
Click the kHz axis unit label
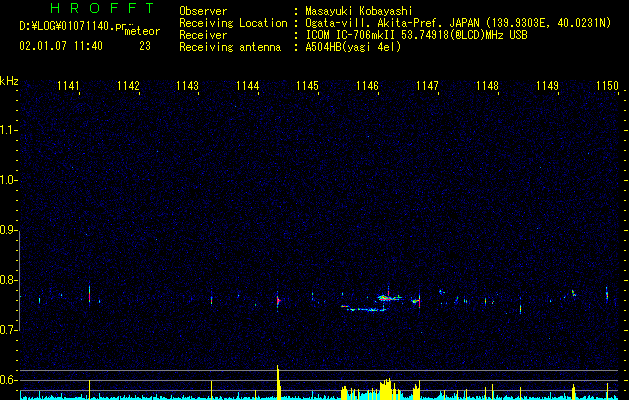(x=9, y=81)
